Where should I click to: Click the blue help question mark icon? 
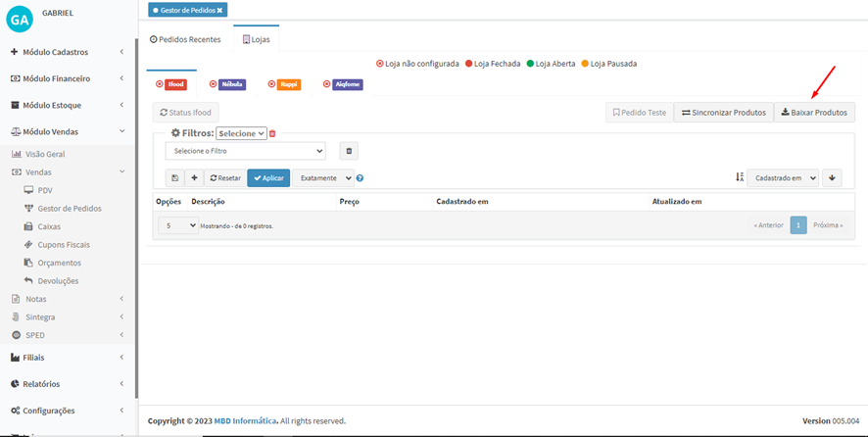tap(360, 178)
